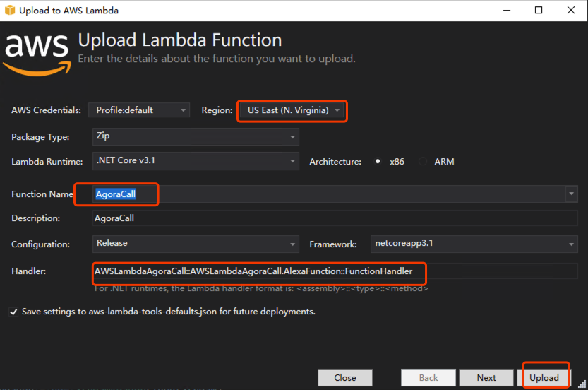Open the Configuration Release dropdown
The width and height of the screenshot is (588, 390).
[x=196, y=244]
